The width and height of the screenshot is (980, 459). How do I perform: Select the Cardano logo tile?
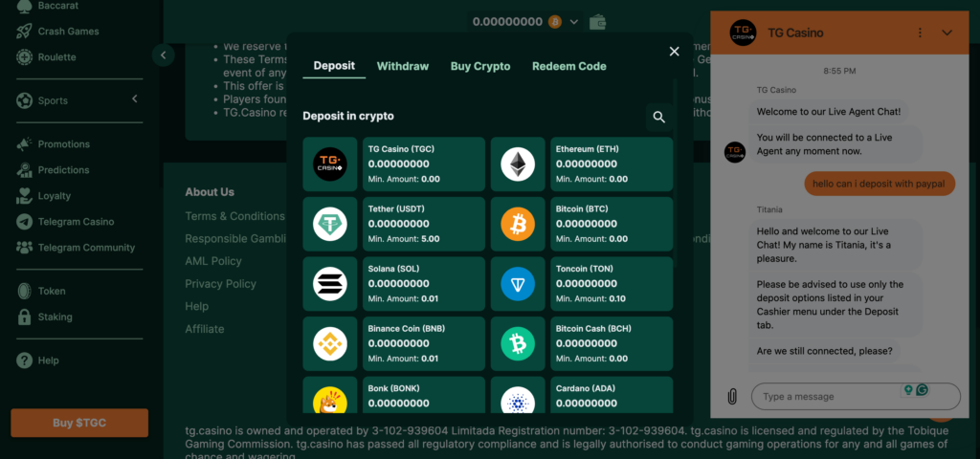tap(518, 395)
